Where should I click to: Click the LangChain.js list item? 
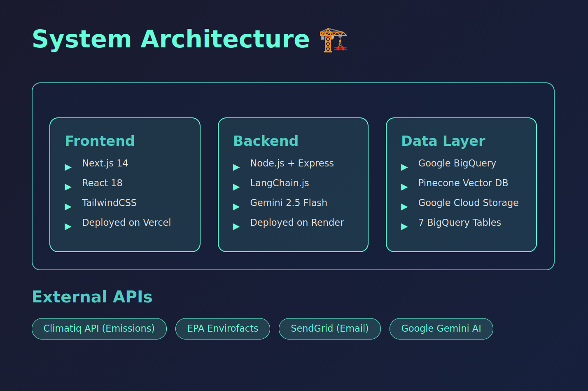click(x=280, y=183)
